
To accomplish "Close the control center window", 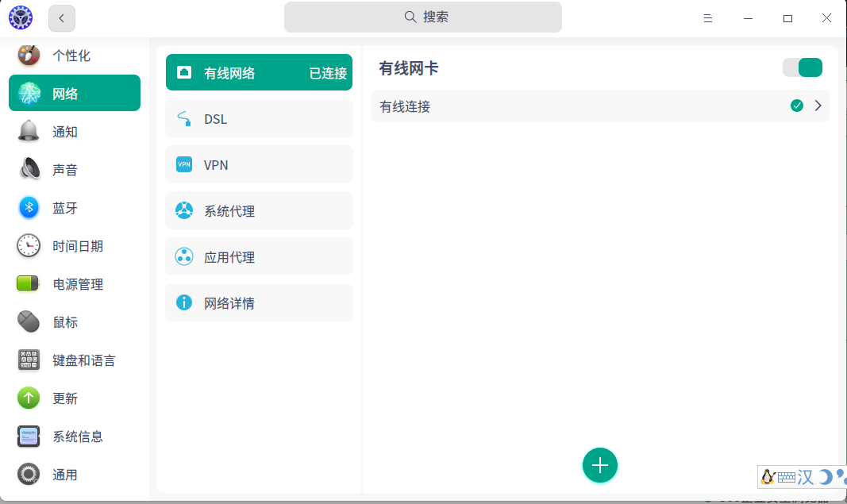I will tap(826, 18).
